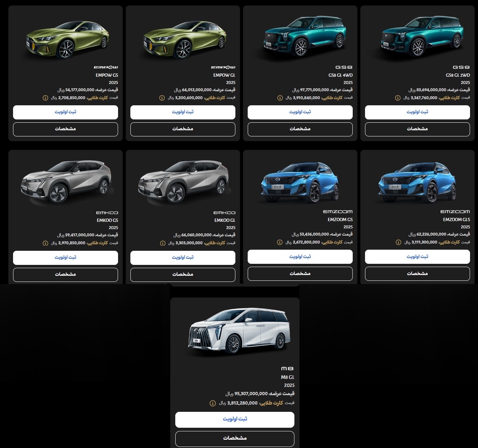Open مشخصات for the M8 GL
Screen dimensions: 478x448
tap(235, 439)
